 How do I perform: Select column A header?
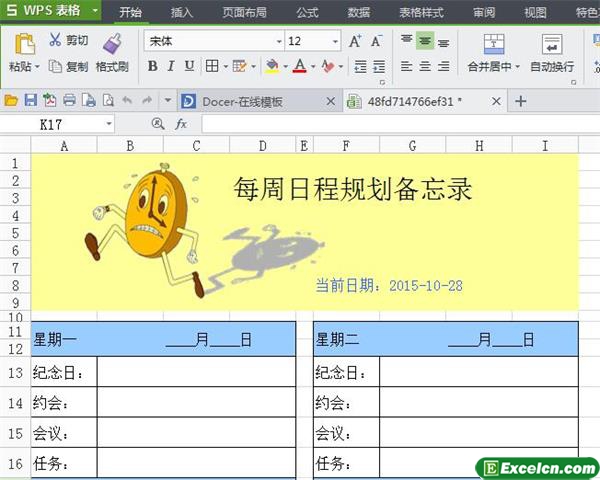click(64, 145)
